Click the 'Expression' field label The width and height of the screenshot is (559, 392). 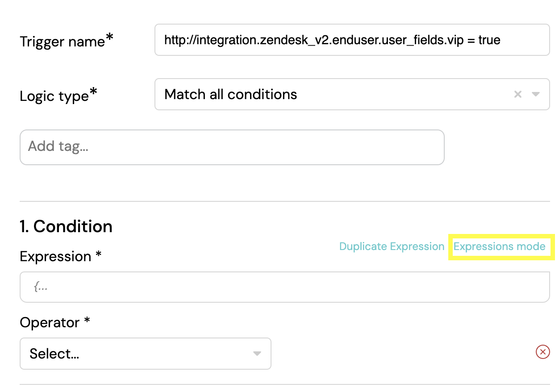55,257
